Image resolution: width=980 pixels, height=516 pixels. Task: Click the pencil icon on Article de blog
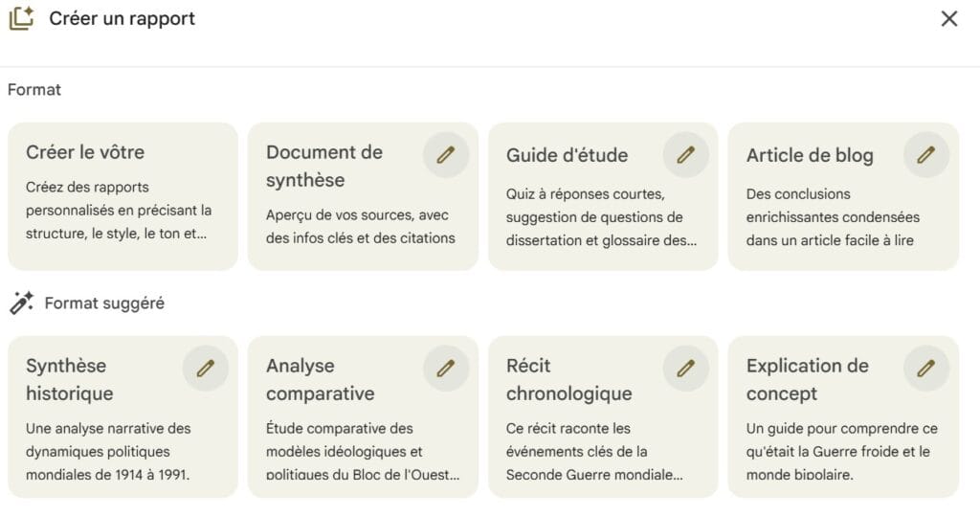(x=925, y=155)
